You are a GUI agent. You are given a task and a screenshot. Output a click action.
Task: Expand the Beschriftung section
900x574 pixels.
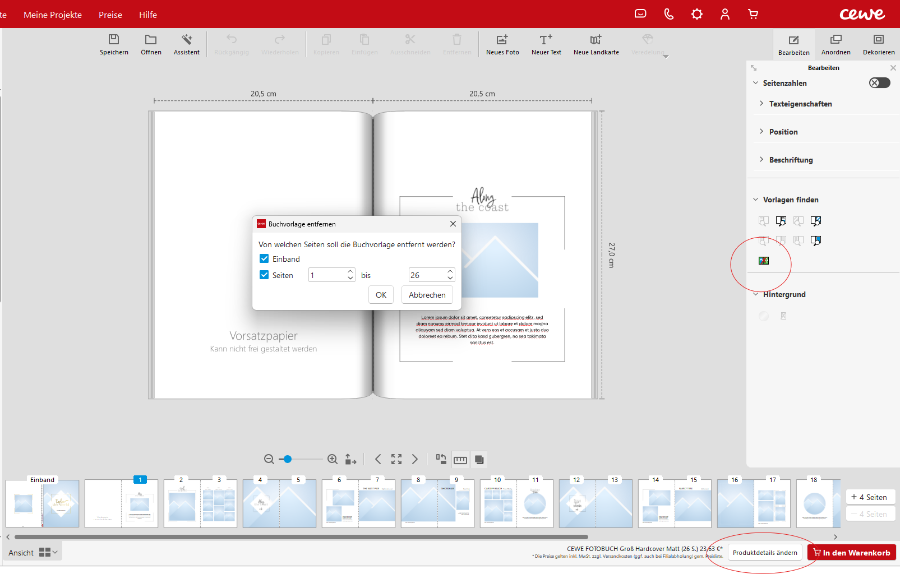click(790, 160)
